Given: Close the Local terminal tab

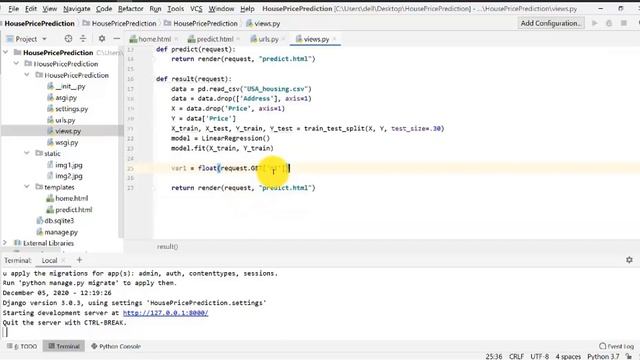Looking at the screenshot, I should 63,260.
